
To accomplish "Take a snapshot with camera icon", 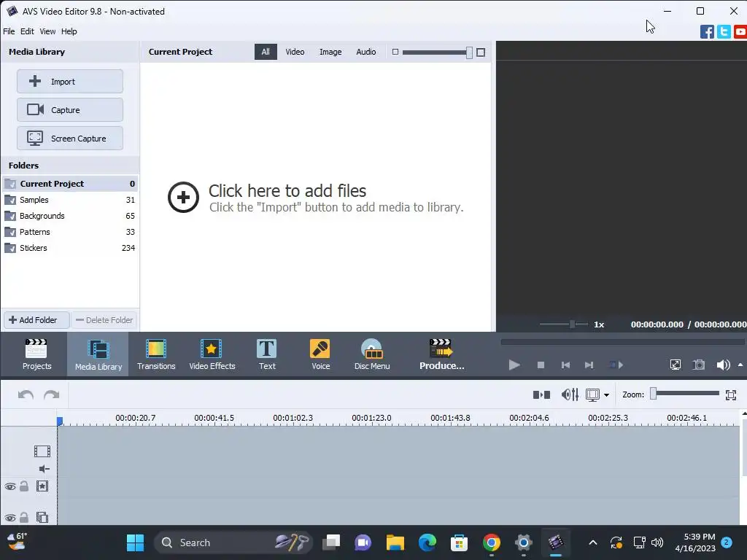I will [699, 365].
